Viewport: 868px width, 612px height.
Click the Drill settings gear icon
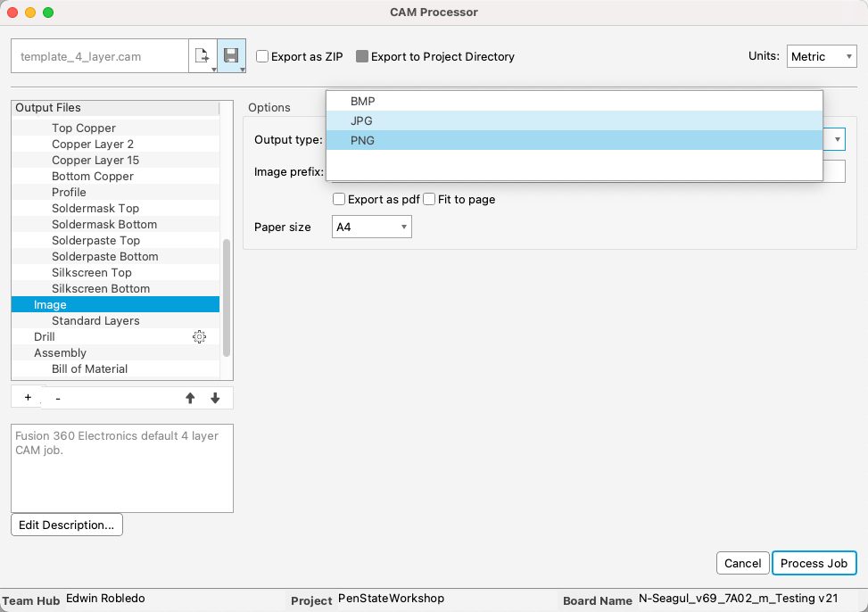[x=199, y=336]
